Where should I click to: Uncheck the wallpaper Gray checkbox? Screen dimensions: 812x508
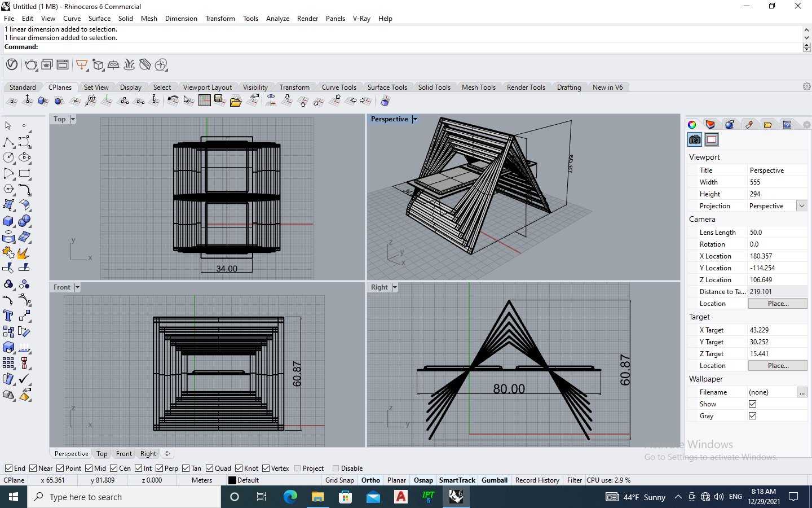pos(752,416)
